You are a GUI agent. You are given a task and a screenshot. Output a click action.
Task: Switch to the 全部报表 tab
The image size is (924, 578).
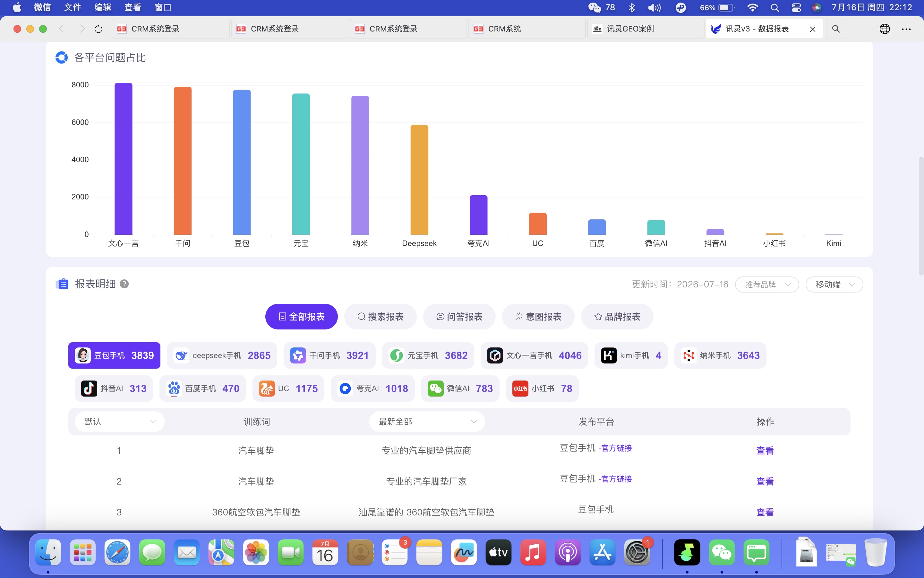(x=302, y=317)
